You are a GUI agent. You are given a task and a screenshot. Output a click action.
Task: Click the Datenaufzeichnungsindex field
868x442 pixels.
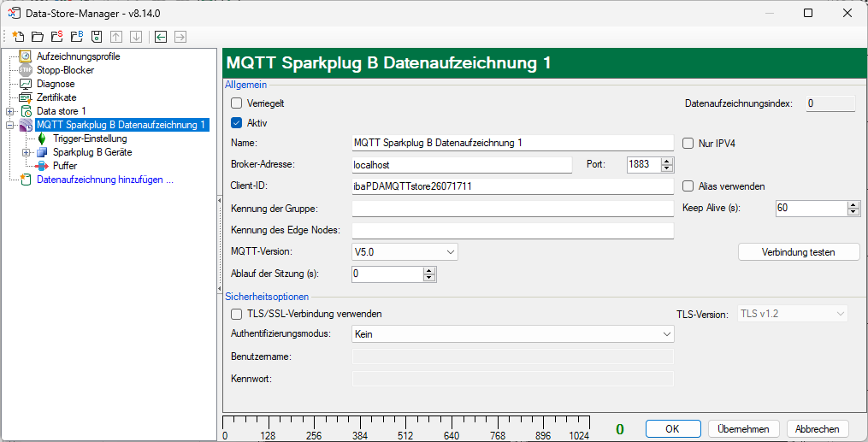(x=830, y=103)
